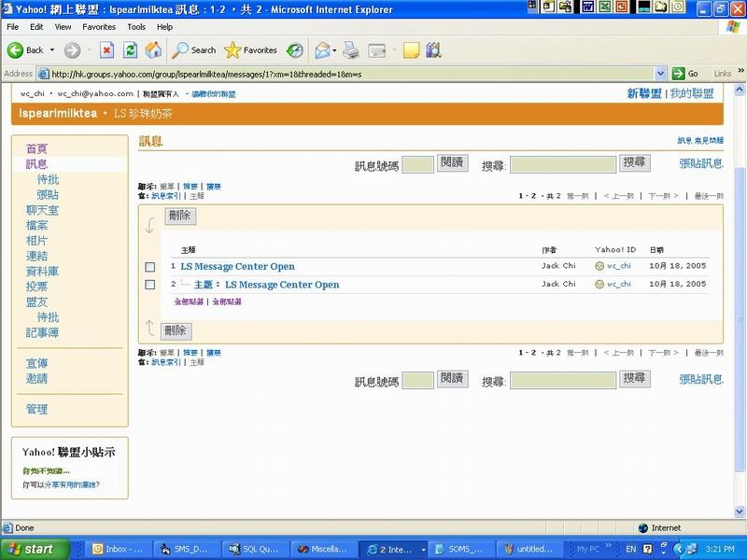Open the Favorites menu
Image resolution: width=747 pixels, height=560 pixels.
[99, 27]
